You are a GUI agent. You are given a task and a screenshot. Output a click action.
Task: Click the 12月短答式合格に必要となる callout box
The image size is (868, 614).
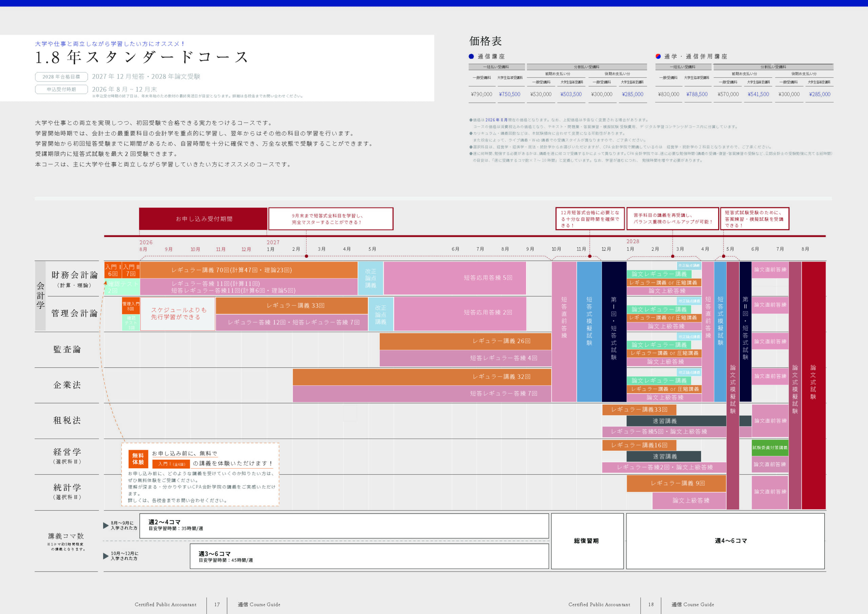pos(590,219)
